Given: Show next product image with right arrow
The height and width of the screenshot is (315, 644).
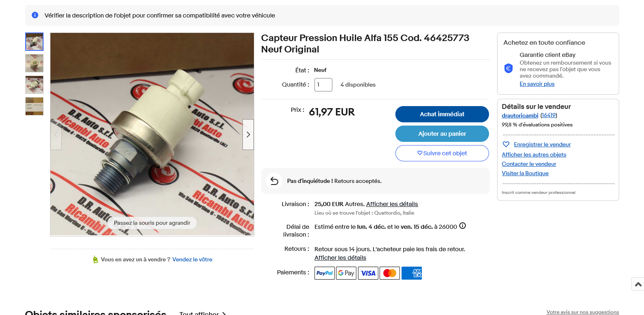Looking at the screenshot, I should click(248, 135).
